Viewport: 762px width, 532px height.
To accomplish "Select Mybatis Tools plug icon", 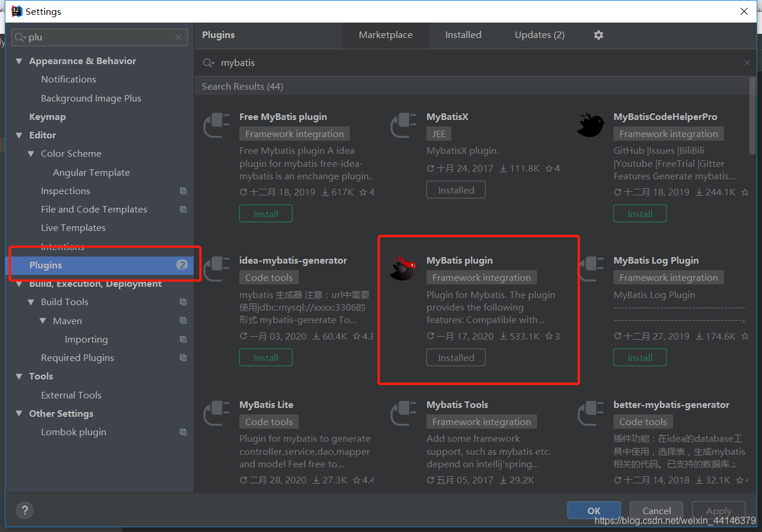I will (403, 413).
